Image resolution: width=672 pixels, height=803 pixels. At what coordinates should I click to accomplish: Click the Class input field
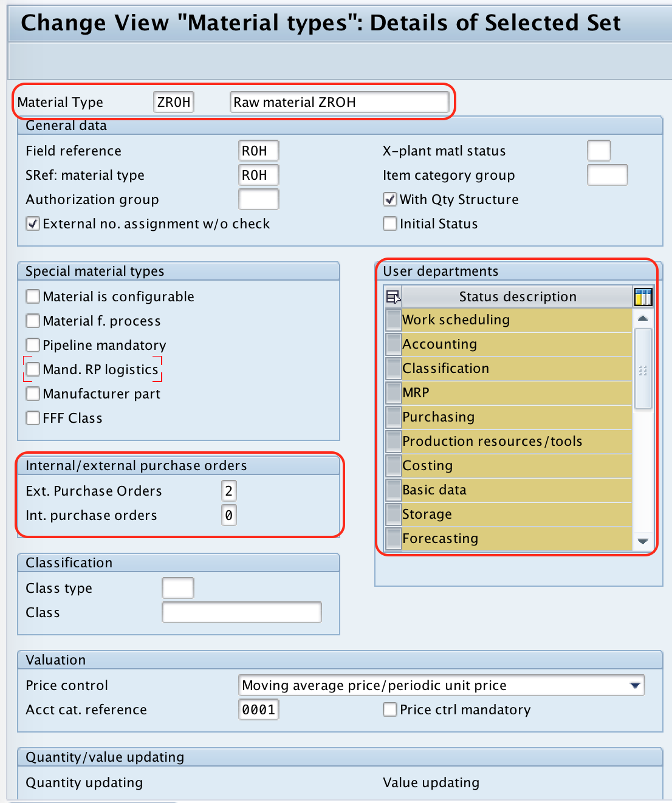241,612
